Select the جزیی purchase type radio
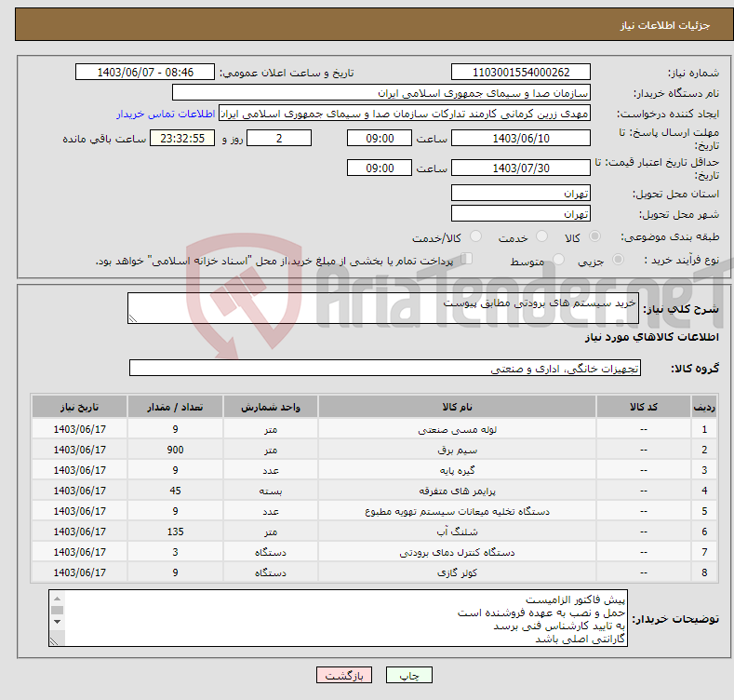This screenshot has height=700, width=734. coord(618,259)
